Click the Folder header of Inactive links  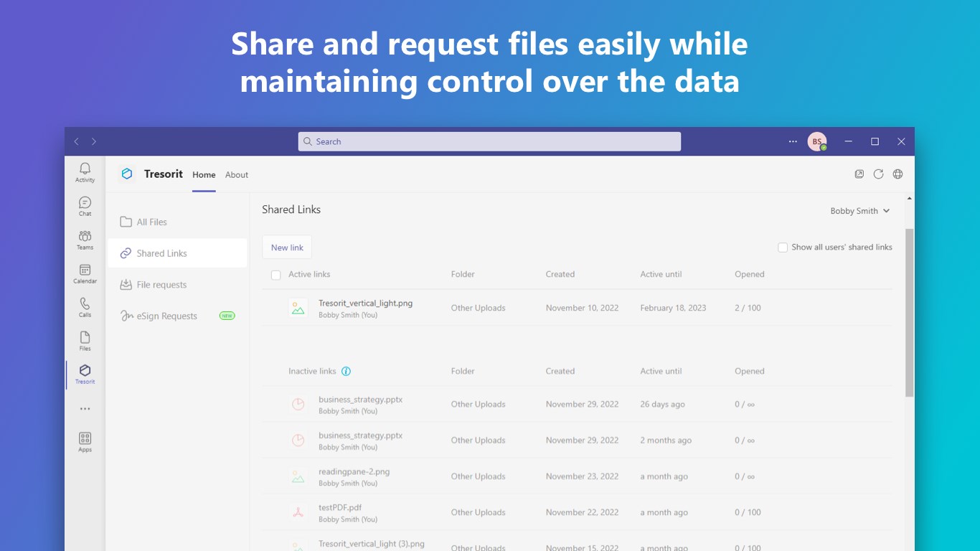463,371
